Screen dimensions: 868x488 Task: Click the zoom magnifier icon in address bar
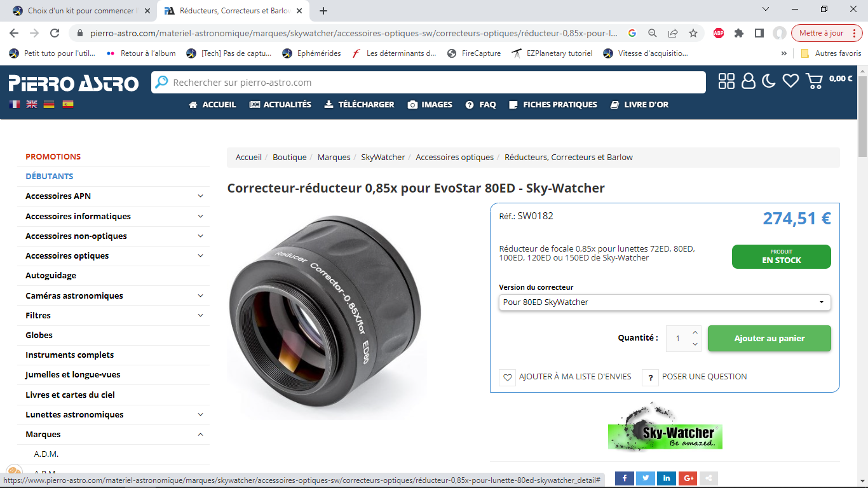coord(653,33)
